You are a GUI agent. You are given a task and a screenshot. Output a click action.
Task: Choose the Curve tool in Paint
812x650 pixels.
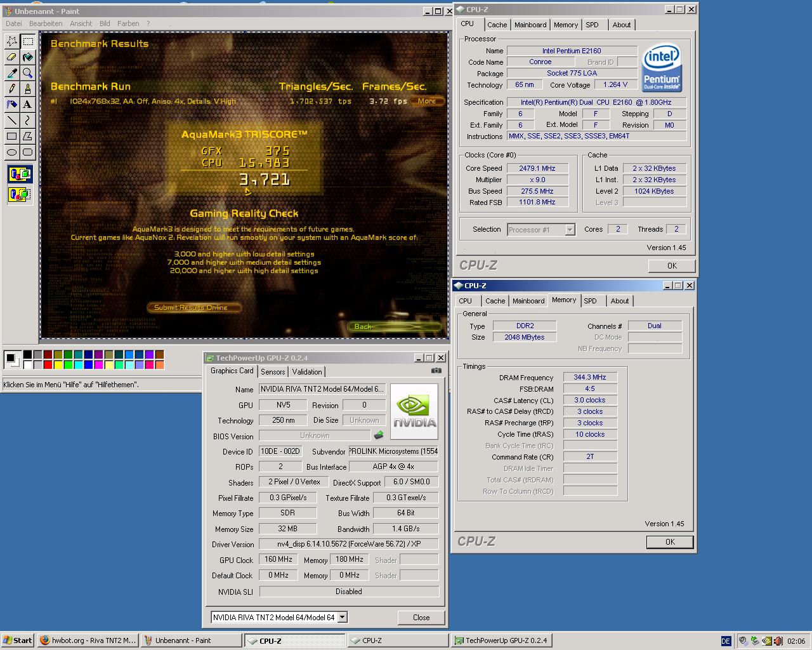[28, 120]
